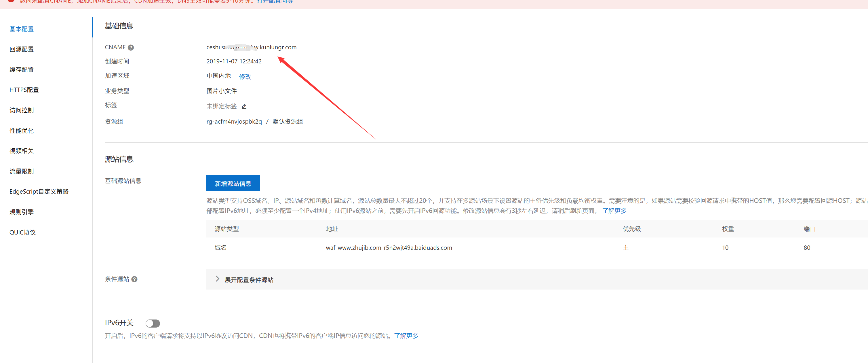Click the CNAME help question icon

131,48
